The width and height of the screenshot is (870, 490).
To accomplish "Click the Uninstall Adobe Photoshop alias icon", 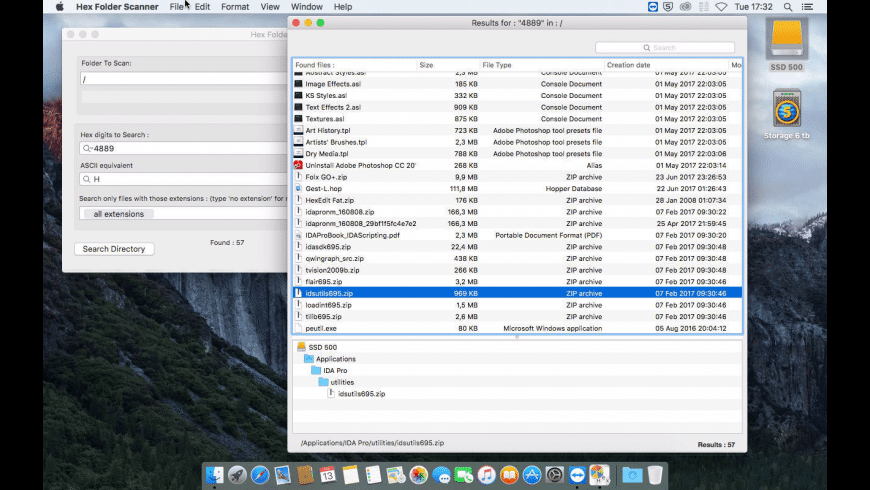I will 298,165.
